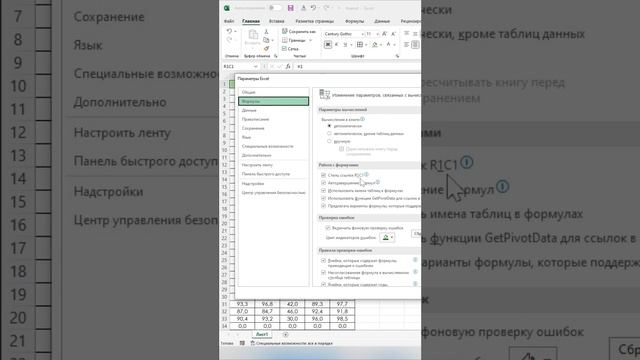The width and height of the screenshot is (640, 360).
Task: Open the Файл ribbon tab
Action: pyautogui.click(x=229, y=21)
